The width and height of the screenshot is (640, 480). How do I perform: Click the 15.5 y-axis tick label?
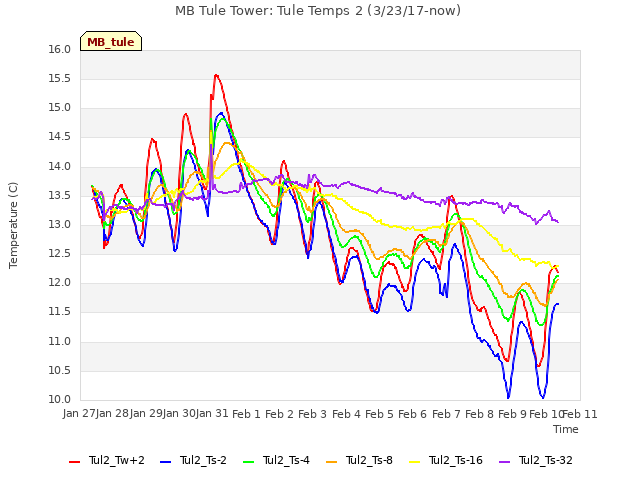pos(60,78)
